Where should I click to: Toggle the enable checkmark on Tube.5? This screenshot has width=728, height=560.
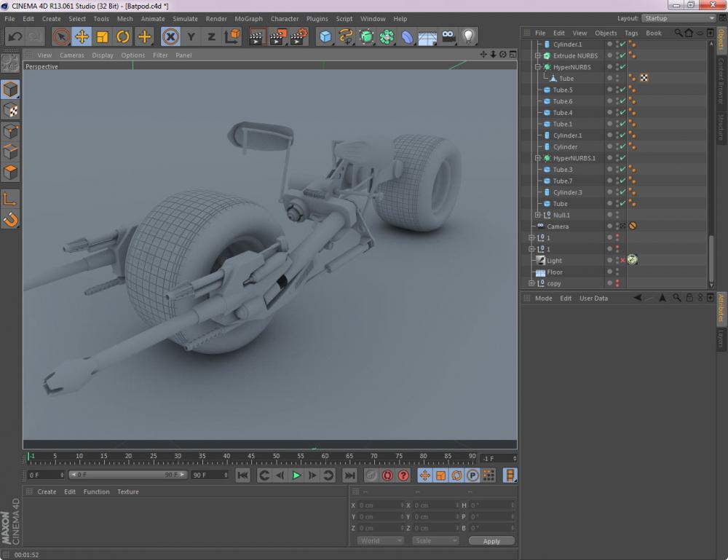tap(622, 90)
